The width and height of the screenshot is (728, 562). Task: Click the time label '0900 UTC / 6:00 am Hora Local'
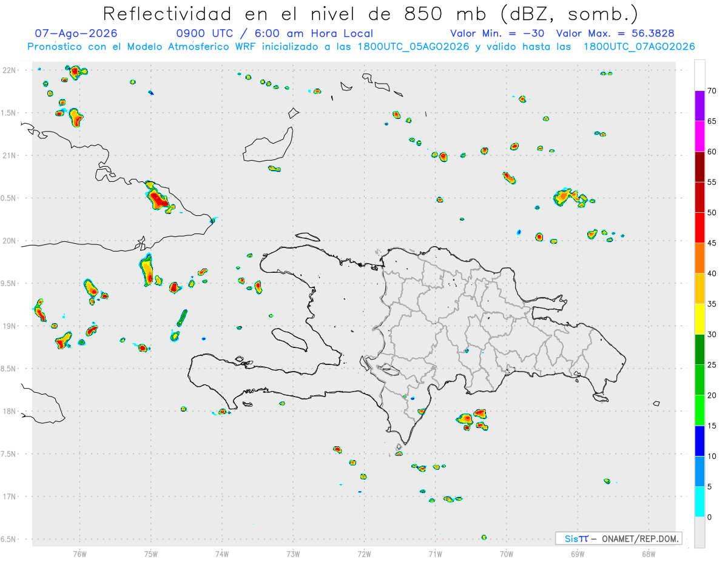[275, 33]
